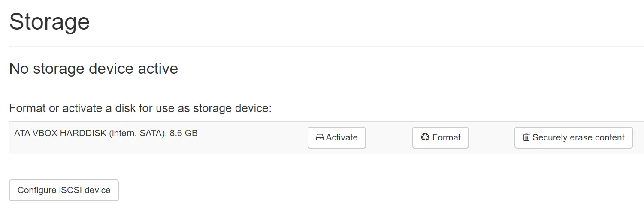Viewport: 644px width, 209px height.
Task: Click the "No storage device active" status heading
Action: point(94,69)
